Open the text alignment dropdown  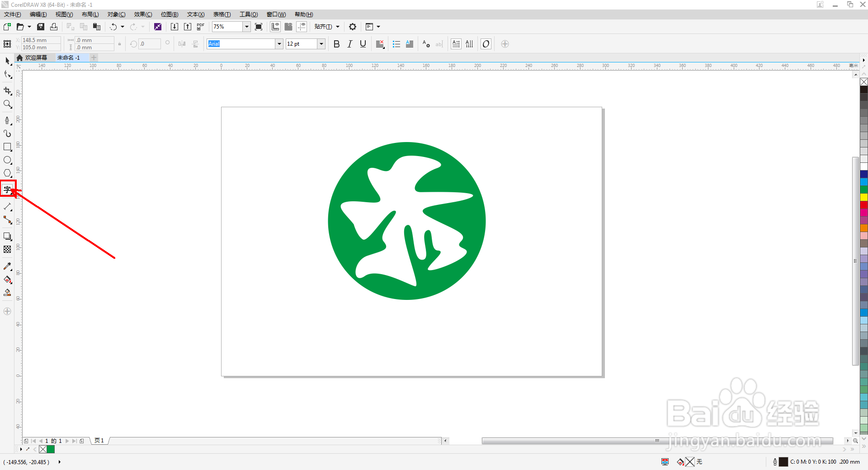pos(380,44)
